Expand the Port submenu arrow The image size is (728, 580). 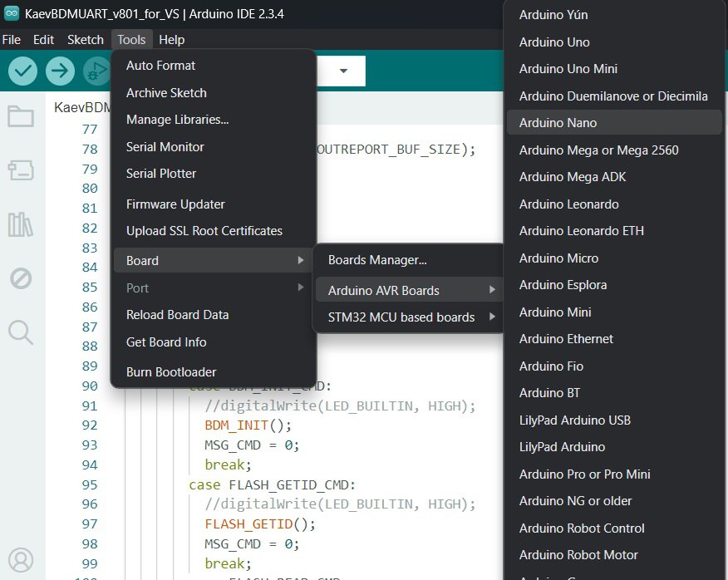[x=301, y=288]
